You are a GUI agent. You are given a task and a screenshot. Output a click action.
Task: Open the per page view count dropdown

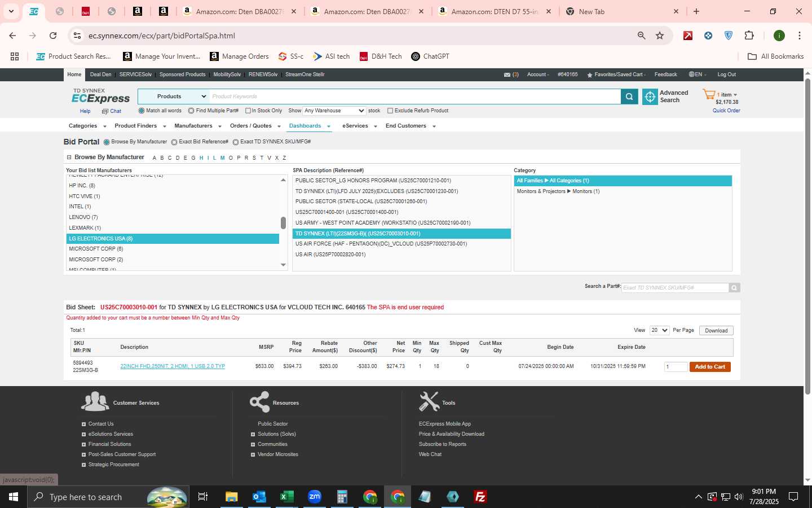click(659, 330)
